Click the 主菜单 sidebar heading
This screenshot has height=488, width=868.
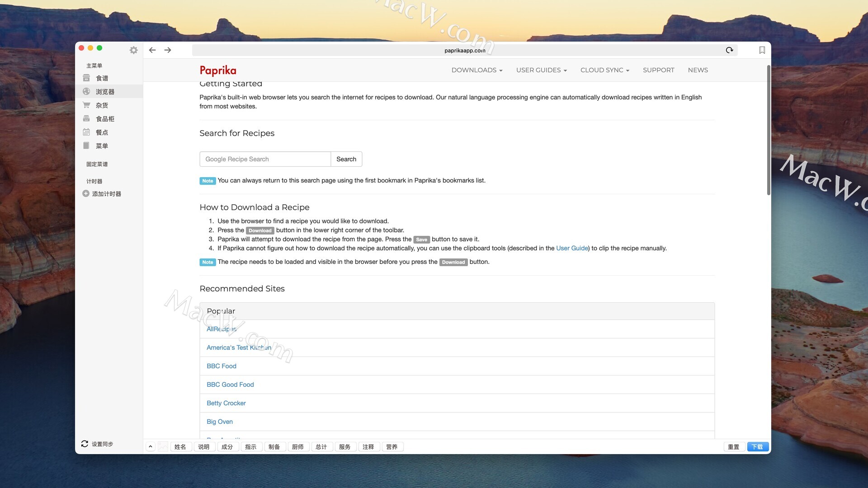coord(94,66)
